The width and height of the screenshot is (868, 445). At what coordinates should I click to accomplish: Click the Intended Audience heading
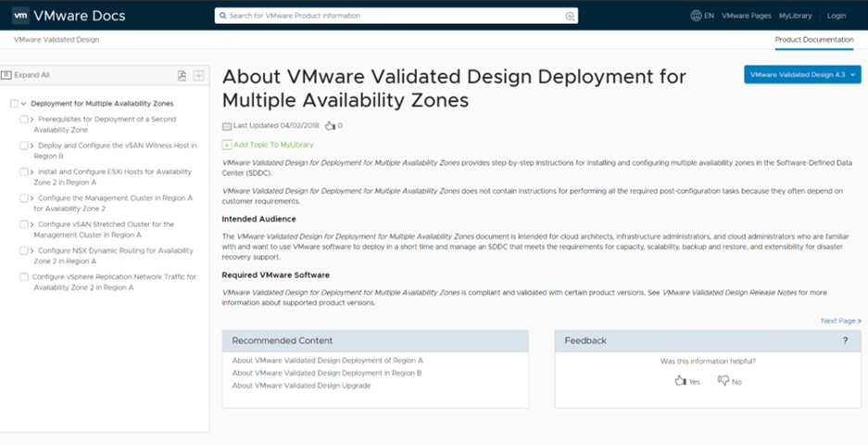tap(258, 219)
